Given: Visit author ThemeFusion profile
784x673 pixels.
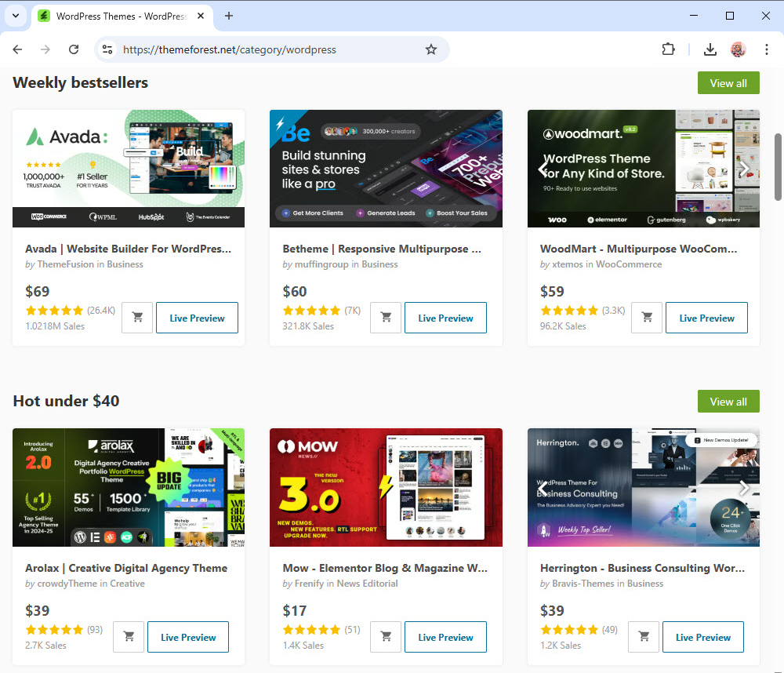Looking at the screenshot, I should 66,264.
